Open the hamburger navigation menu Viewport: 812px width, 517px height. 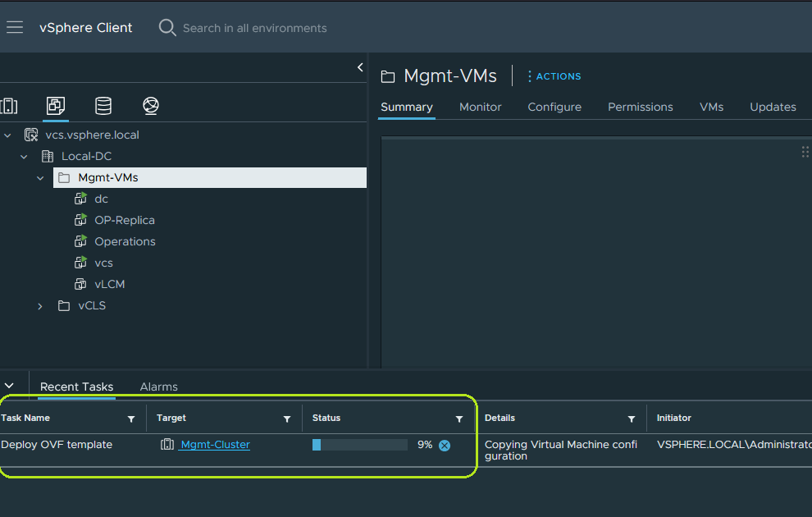coord(15,27)
